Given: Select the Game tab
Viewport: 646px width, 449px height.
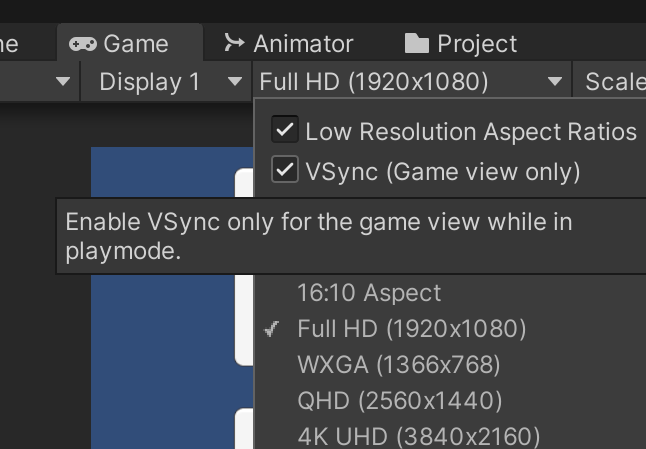Looking at the screenshot, I should 130,43.
